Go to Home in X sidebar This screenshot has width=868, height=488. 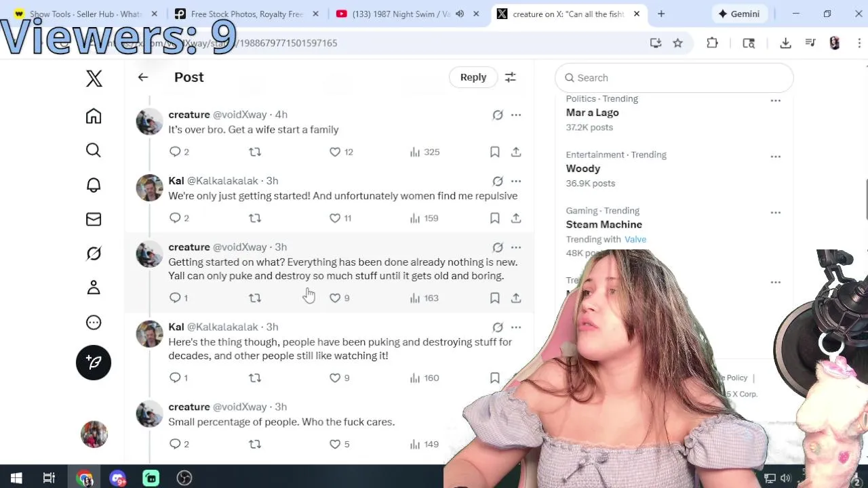(94, 116)
